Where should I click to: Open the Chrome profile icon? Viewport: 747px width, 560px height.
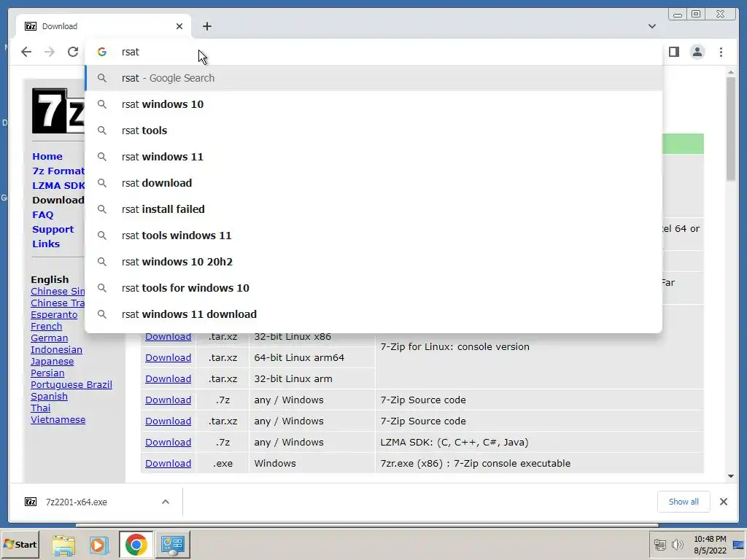697,52
